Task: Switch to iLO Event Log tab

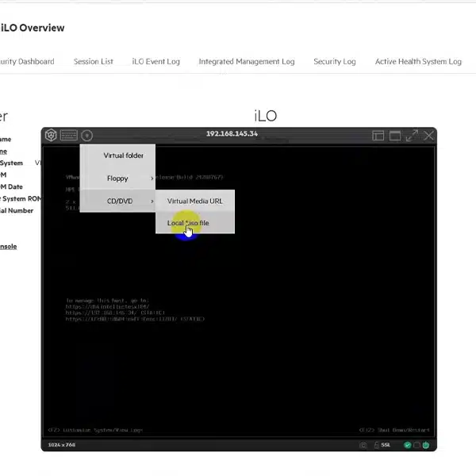Action: 155,61
